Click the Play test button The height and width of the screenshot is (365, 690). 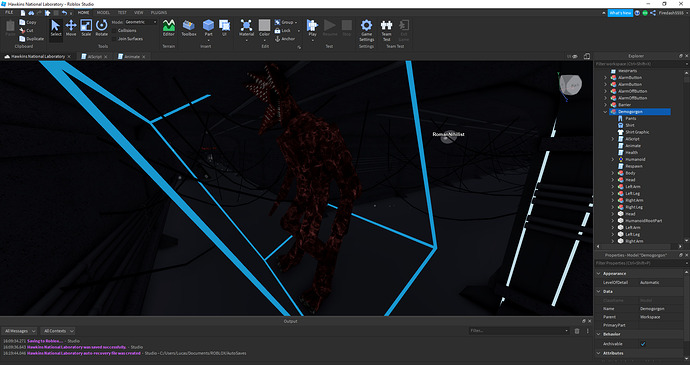click(x=312, y=28)
